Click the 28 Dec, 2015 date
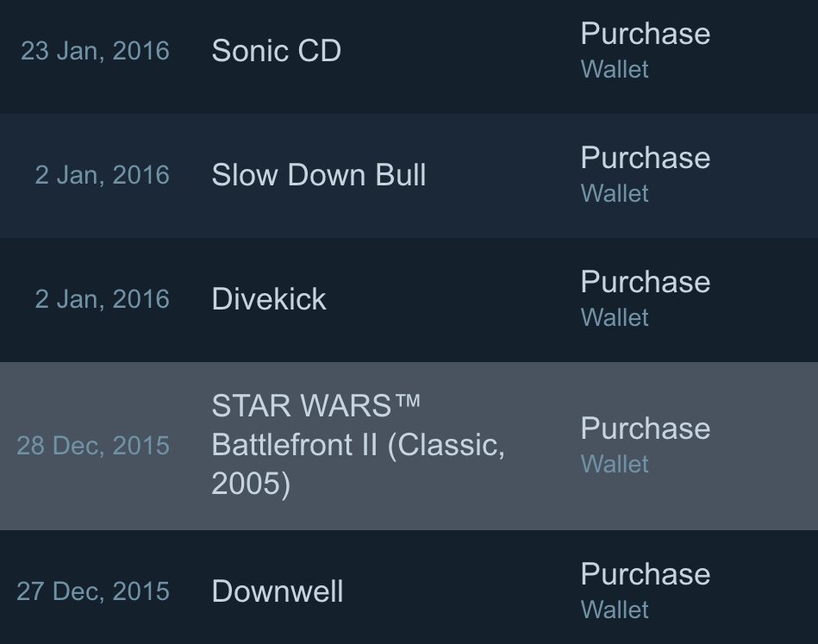 [x=93, y=446]
